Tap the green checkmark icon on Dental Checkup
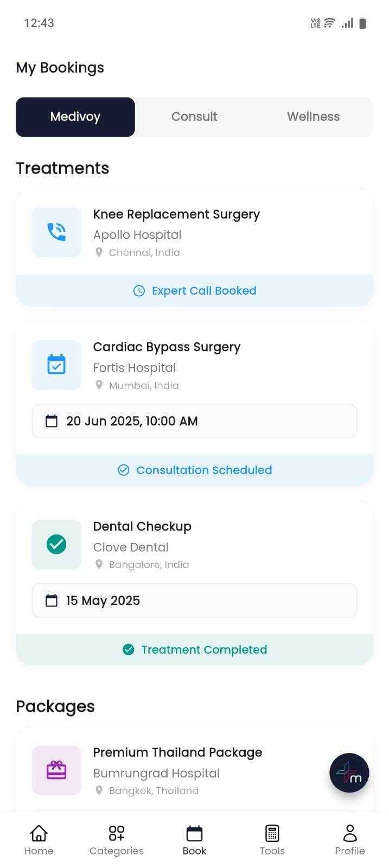Screen dimensions: 389x868 (56, 544)
